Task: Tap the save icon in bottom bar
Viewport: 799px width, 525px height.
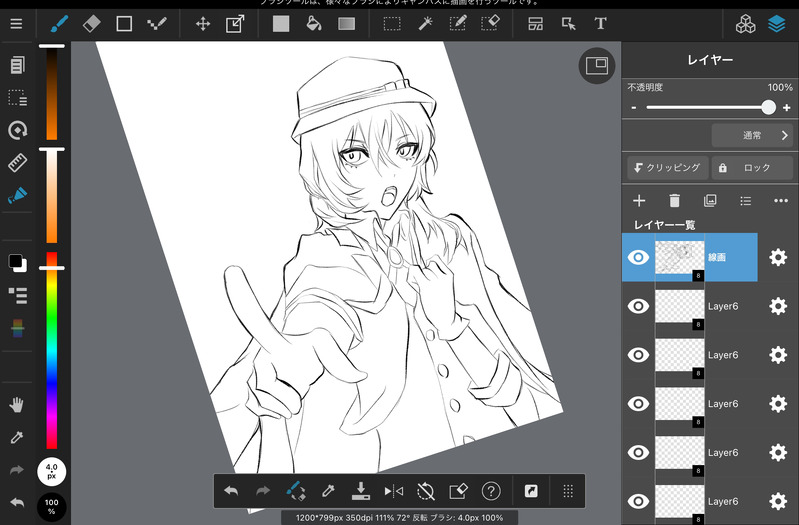Action: (x=361, y=491)
